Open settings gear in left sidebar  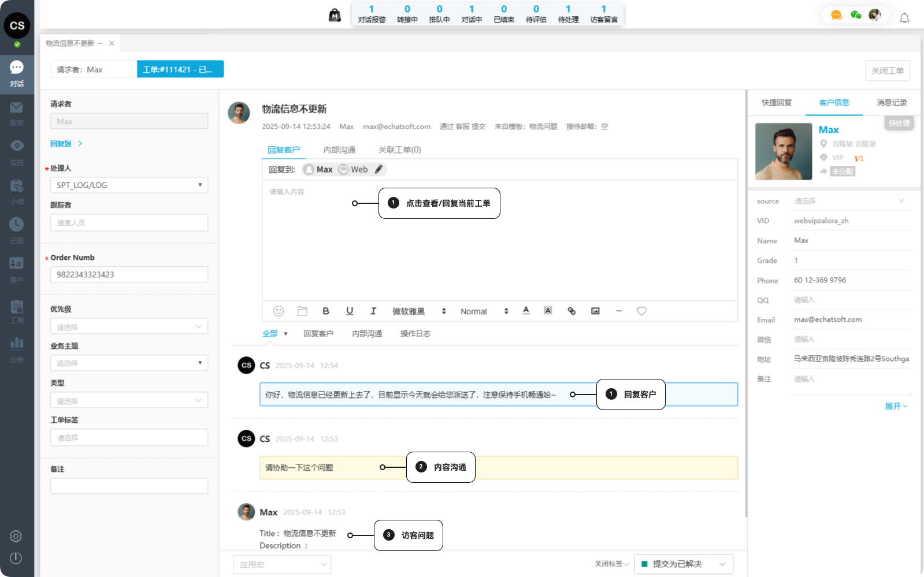pos(16,536)
